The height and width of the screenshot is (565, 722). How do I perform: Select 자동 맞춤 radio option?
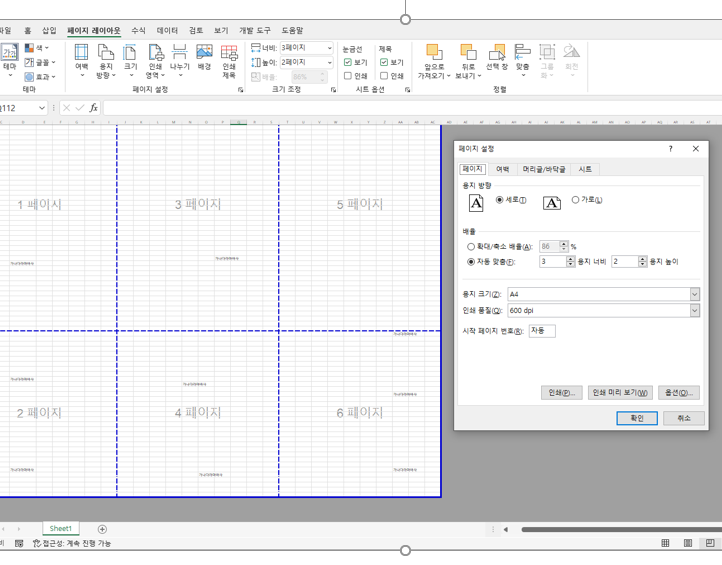pos(471,262)
